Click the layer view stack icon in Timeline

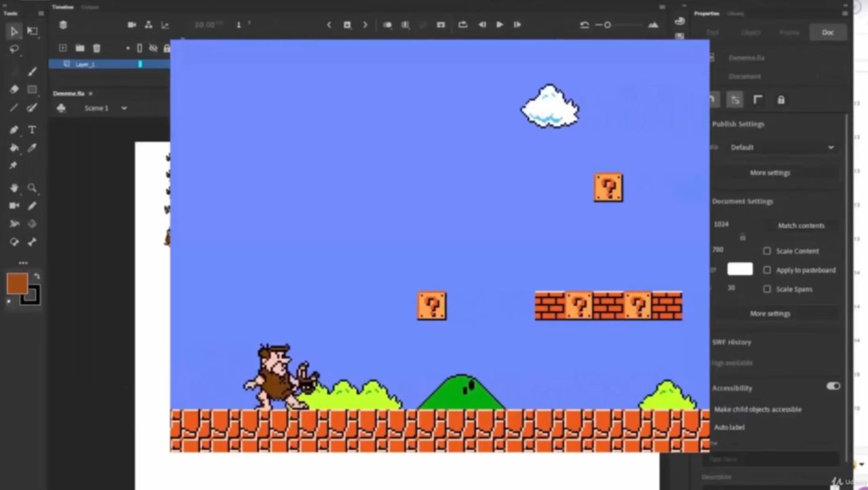[63, 25]
